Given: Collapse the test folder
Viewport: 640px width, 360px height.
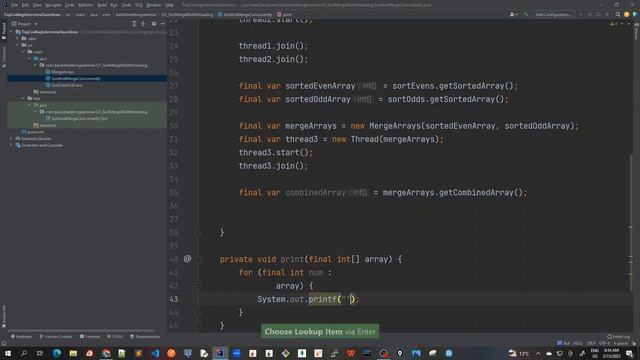Looking at the screenshot, I should pyautogui.click(x=24, y=98).
